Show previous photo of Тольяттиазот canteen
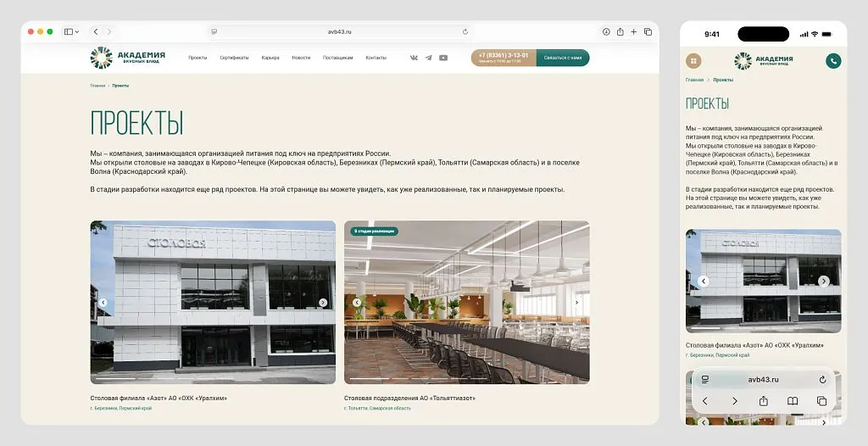This screenshot has height=446, width=868. [357, 303]
